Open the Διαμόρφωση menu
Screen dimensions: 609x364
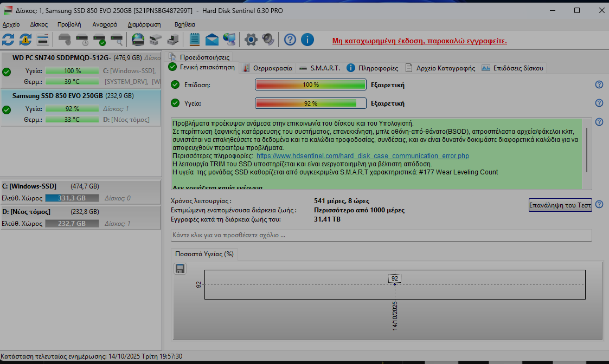144,24
